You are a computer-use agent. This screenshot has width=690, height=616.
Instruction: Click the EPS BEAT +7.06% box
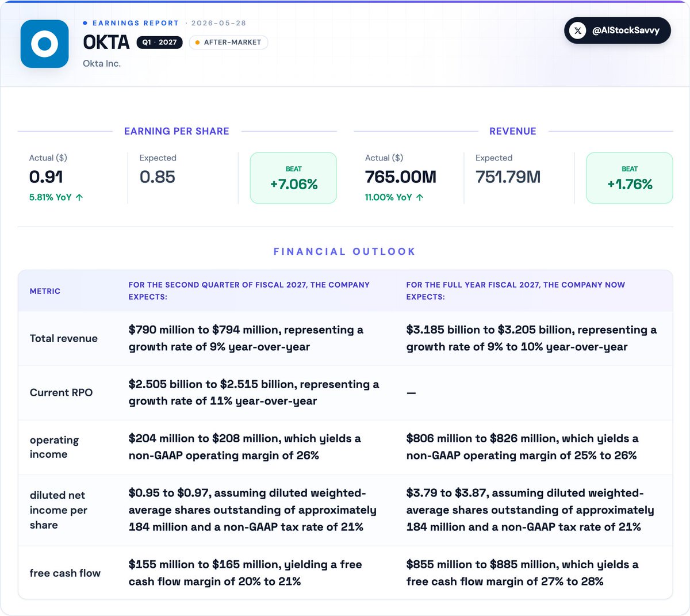293,178
